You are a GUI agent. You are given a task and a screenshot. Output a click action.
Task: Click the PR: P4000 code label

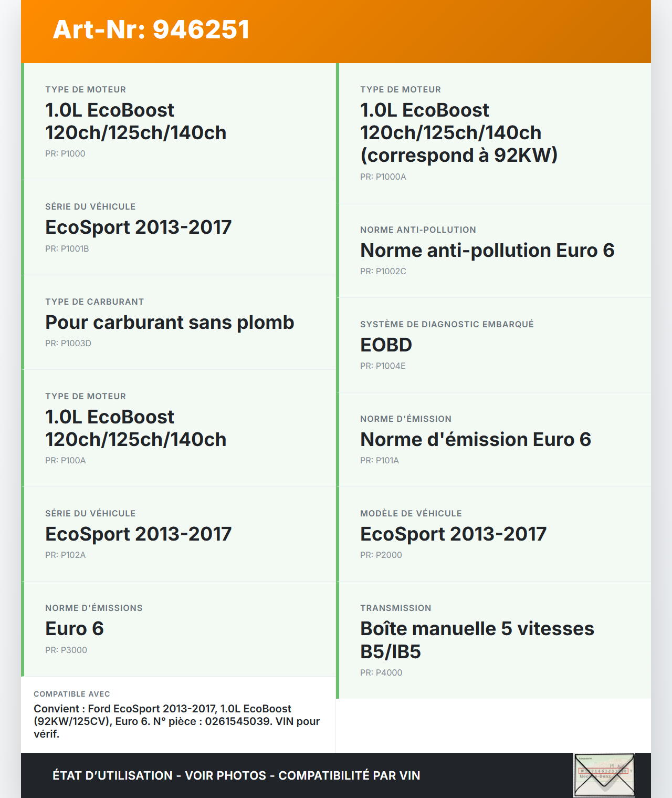(381, 673)
